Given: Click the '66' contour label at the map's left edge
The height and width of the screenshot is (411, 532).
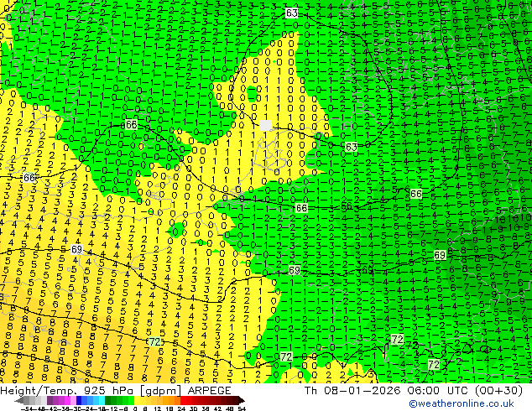Looking at the screenshot, I should pyautogui.click(x=29, y=178).
